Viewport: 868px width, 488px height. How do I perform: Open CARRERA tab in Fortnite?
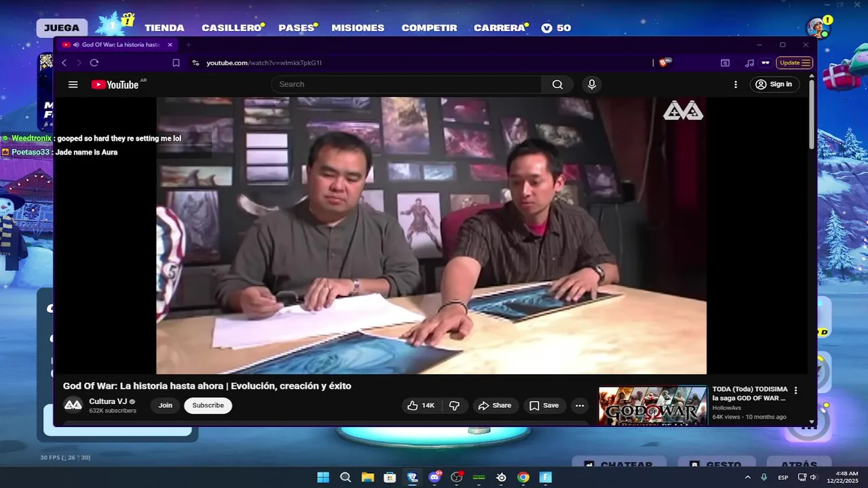click(x=499, y=28)
